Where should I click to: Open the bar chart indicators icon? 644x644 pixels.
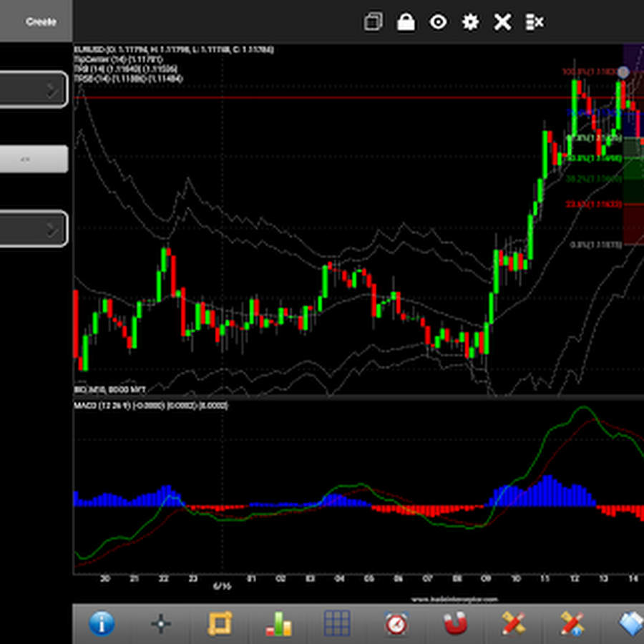pyautogui.click(x=278, y=623)
